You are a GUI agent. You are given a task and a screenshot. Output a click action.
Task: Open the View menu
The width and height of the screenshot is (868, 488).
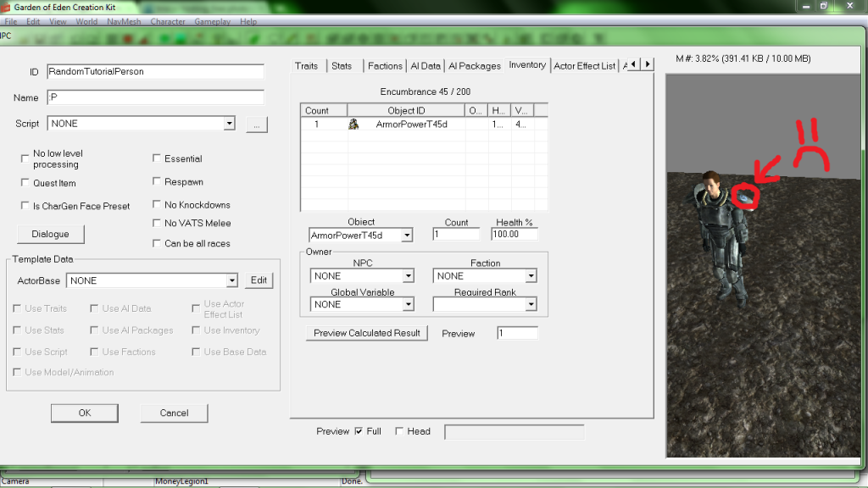[x=58, y=21]
